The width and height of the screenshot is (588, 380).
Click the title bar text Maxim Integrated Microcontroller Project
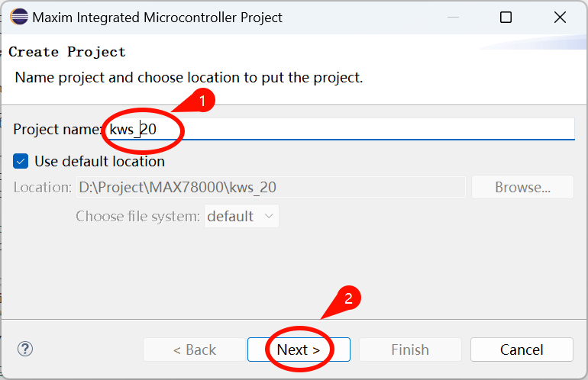click(157, 18)
